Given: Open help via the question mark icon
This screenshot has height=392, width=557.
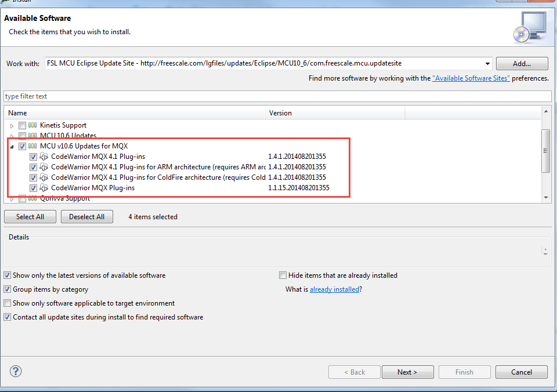Looking at the screenshot, I should (16, 371).
